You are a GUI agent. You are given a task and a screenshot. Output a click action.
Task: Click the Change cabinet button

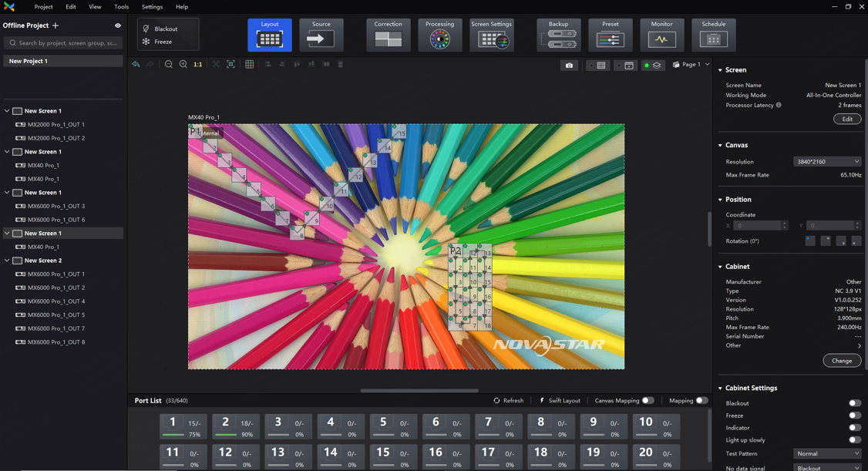[x=842, y=360]
